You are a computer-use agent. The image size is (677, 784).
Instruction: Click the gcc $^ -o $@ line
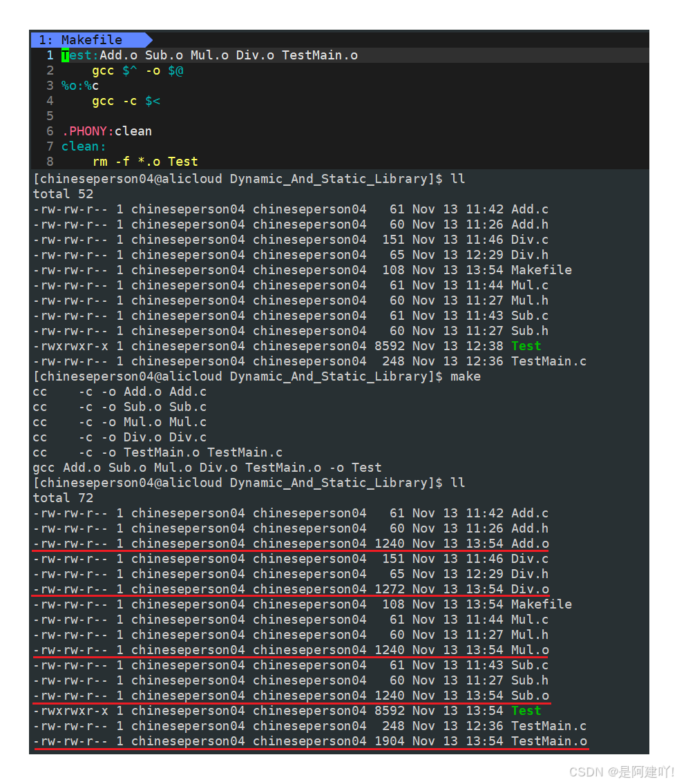[x=137, y=71]
